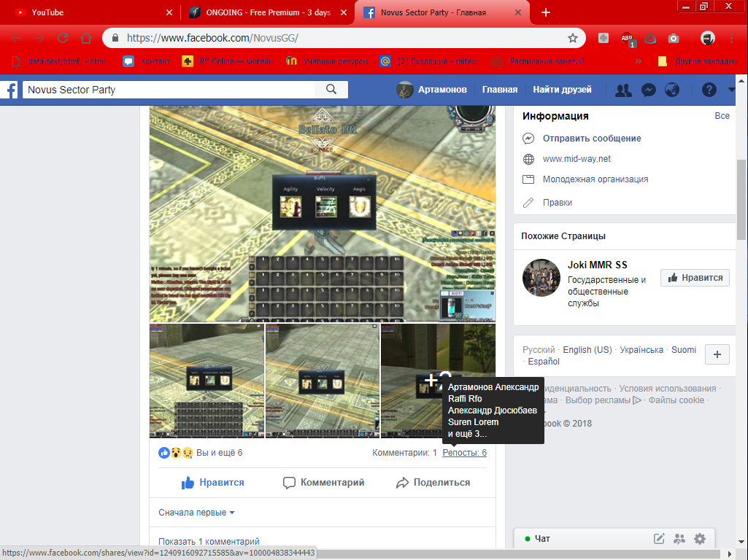Image resolution: width=748 pixels, height=560 pixels.
Task: Click Поделиться to share the post
Action: [433, 483]
